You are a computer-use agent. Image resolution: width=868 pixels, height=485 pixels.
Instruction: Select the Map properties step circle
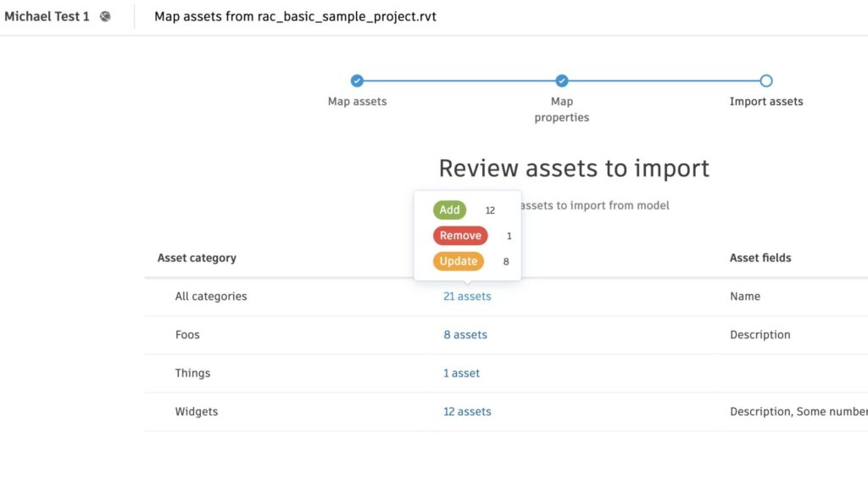(x=562, y=81)
